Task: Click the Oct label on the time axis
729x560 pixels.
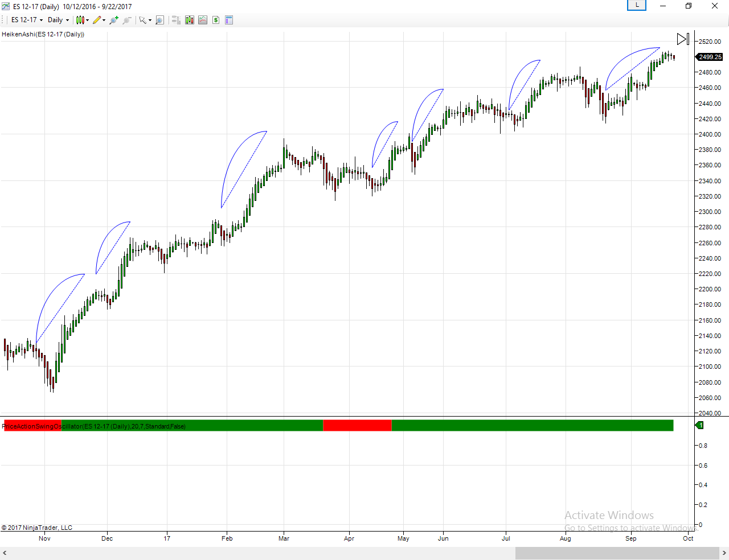Action: click(688, 538)
